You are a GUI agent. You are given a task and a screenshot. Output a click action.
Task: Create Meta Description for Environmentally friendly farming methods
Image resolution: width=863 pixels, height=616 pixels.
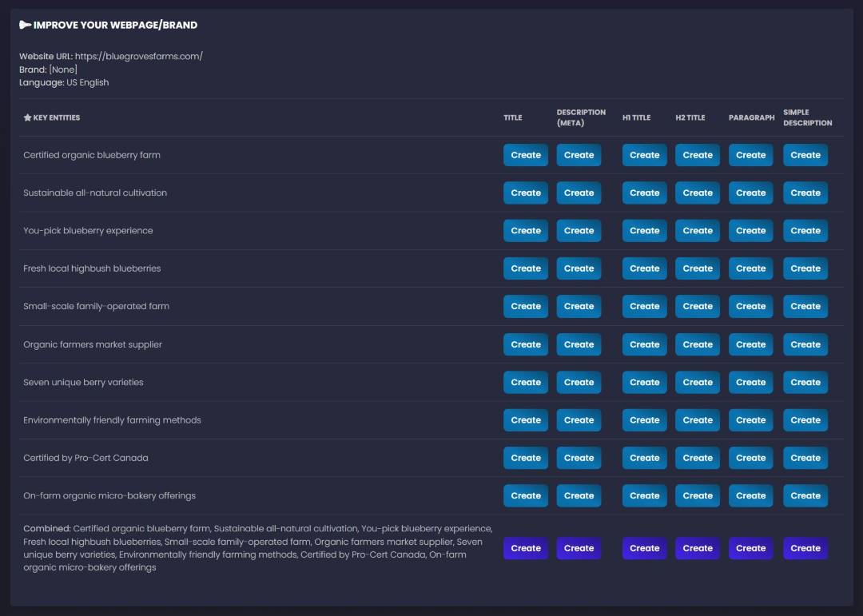[579, 420]
